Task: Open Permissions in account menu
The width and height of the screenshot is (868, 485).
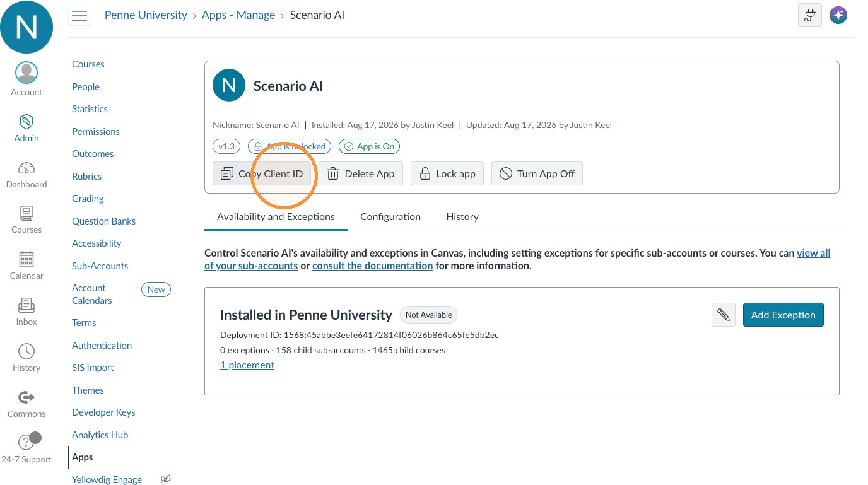Action: [96, 132]
